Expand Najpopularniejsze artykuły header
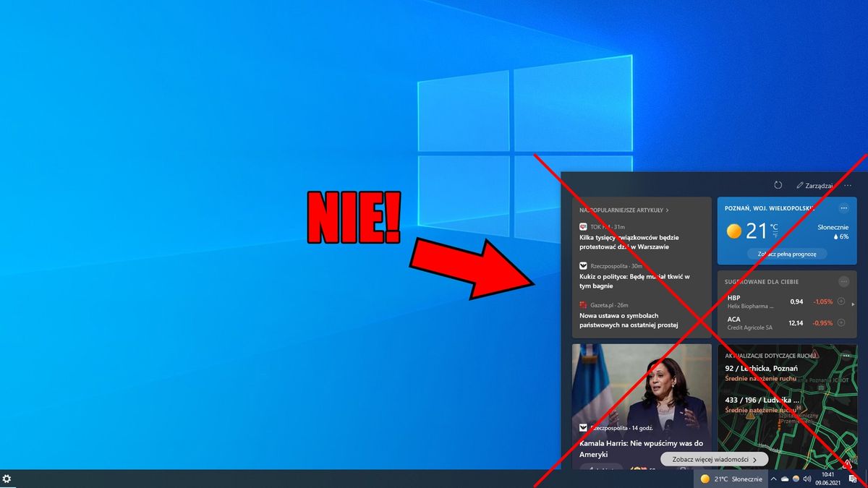 click(624, 210)
